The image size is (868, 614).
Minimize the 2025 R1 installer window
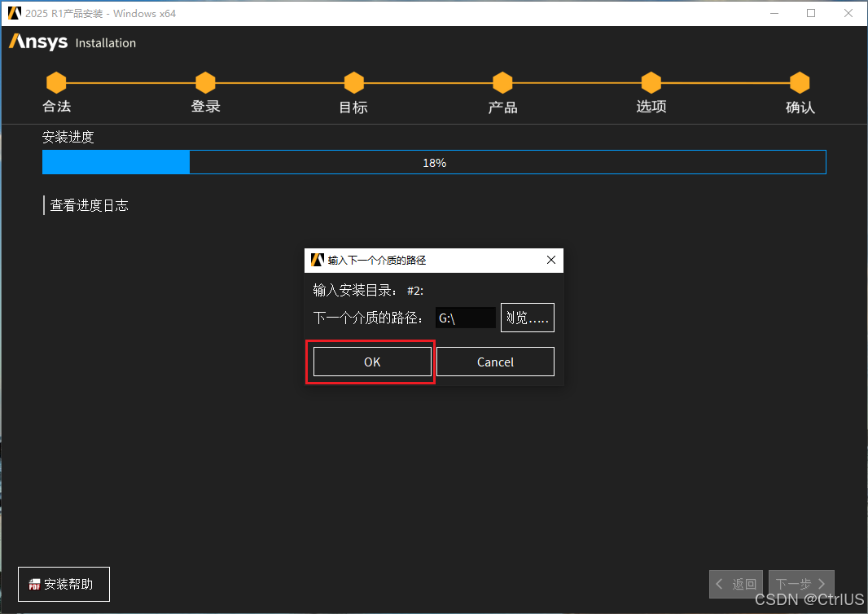(774, 13)
